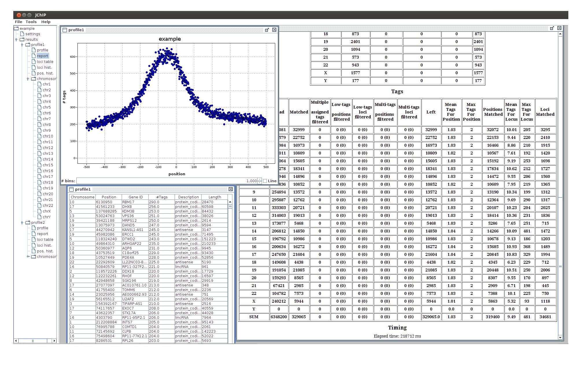Open loci table under profile1
The width and height of the screenshot is (588, 365).
[45, 62]
